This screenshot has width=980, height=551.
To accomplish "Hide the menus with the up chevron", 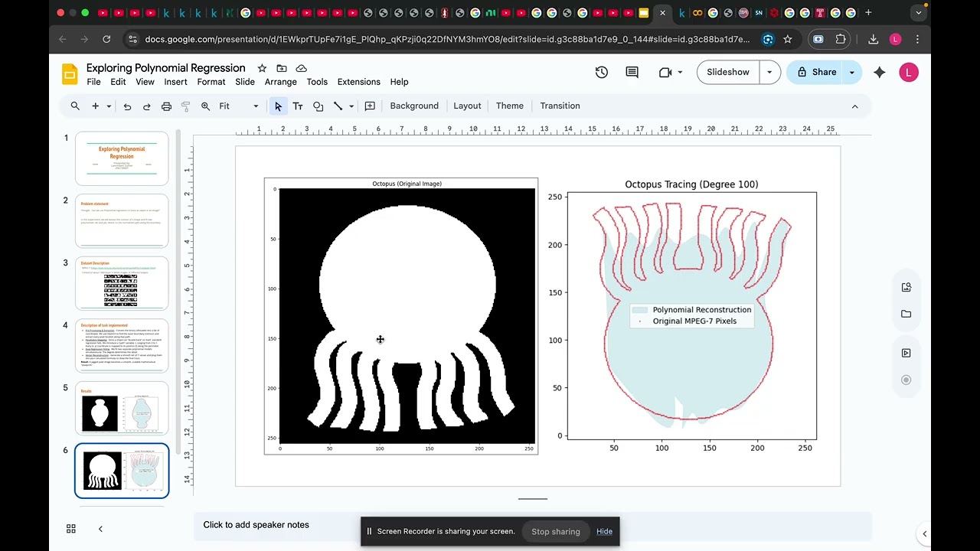I will (854, 106).
